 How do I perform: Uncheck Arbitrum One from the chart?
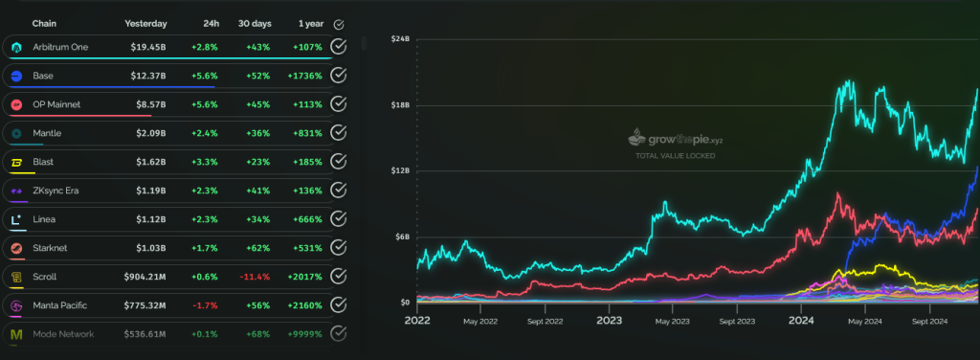coord(338,47)
